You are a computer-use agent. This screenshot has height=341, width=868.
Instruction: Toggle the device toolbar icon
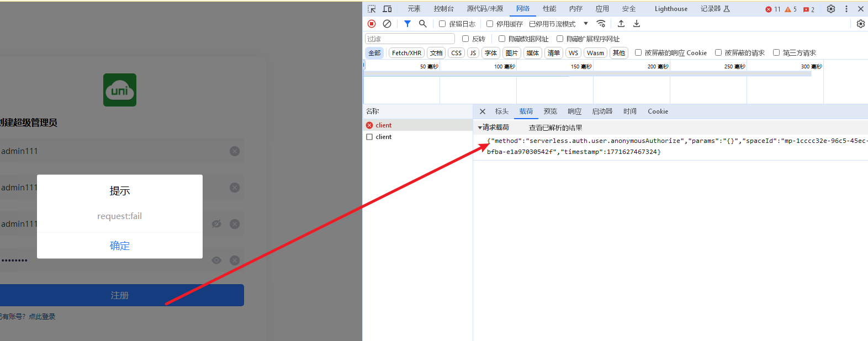(x=387, y=9)
